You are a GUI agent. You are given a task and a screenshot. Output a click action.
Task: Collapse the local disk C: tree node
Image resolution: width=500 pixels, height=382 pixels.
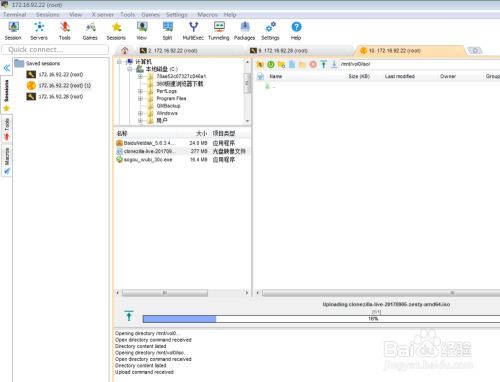pos(130,69)
